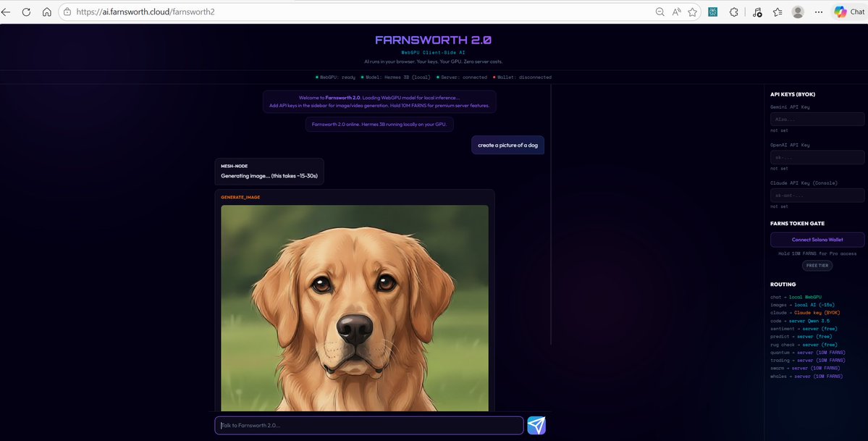Click the WebGPU: ready status indicator
The height and width of the screenshot is (441, 868).
click(x=335, y=77)
